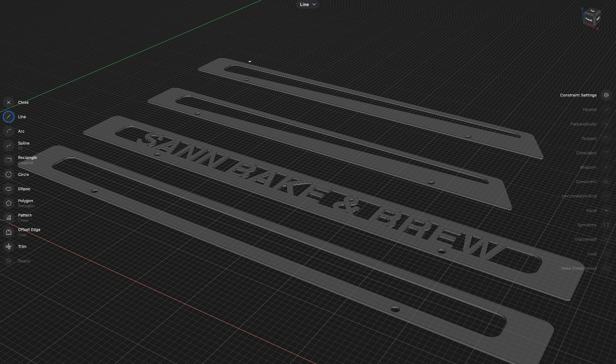Toggle the Symmetry constraint
Screen dimensions: 616x364
pos(606,225)
